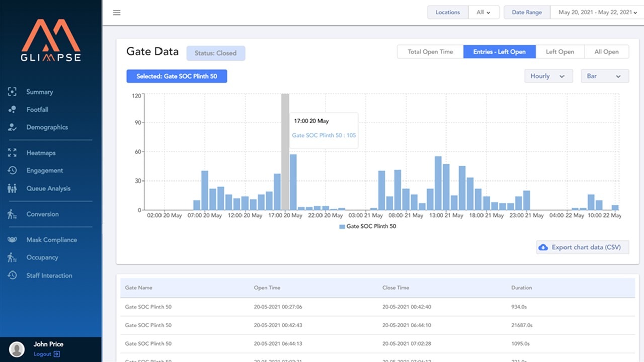Toggle the Gate SOC Plinth 50 legend
This screenshot has height=362, width=644.
tap(368, 226)
